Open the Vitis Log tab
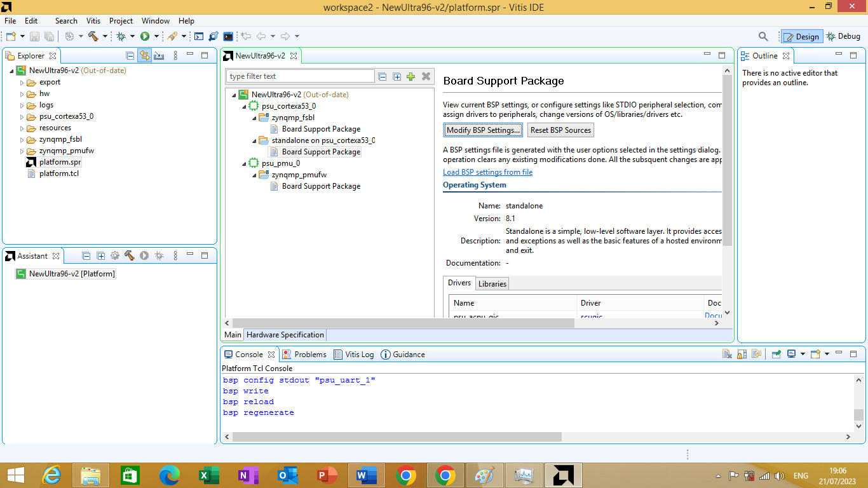 (x=353, y=355)
